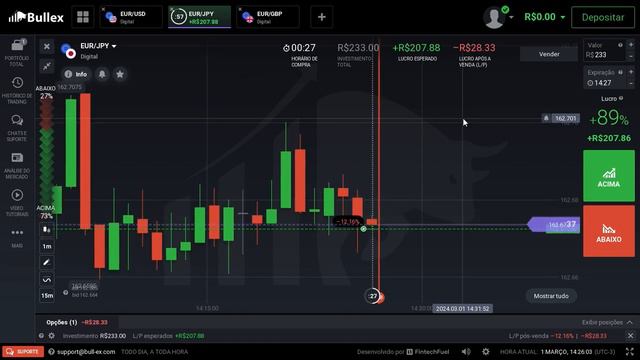Change candle interval 1m button
Image resolution: width=640 pixels, height=360 pixels.
coord(47,246)
